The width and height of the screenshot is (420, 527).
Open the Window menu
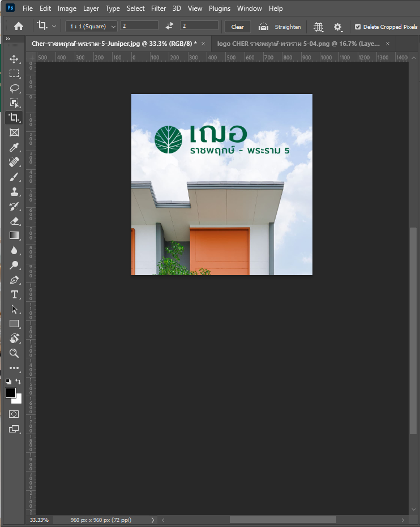pyautogui.click(x=249, y=8)
